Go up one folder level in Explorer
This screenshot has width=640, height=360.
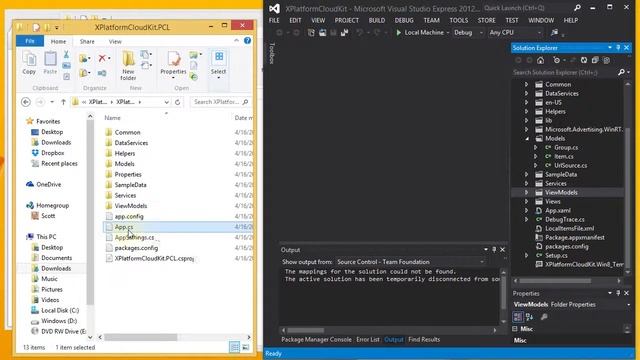click(63, 102)
